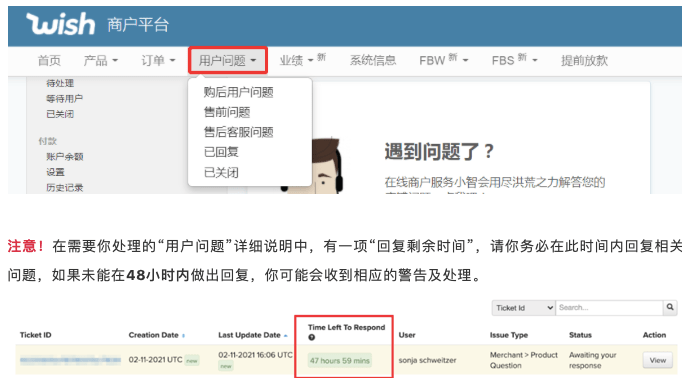Screen dimensions: 682x378
Task: Click the Ticket ID column header
Action: coord(35,335)
